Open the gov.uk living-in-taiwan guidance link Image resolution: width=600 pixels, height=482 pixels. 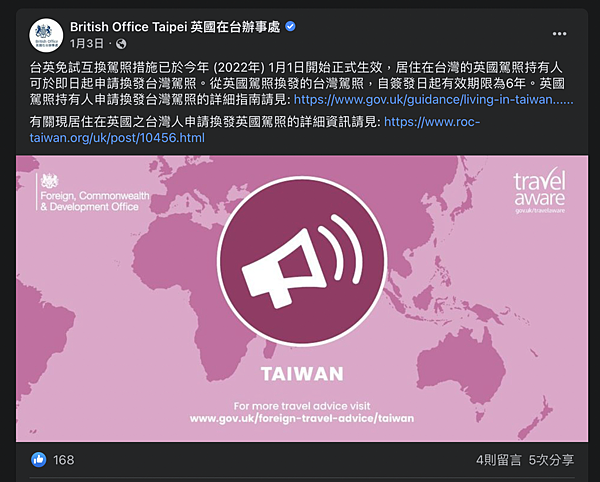pos(434,99)
